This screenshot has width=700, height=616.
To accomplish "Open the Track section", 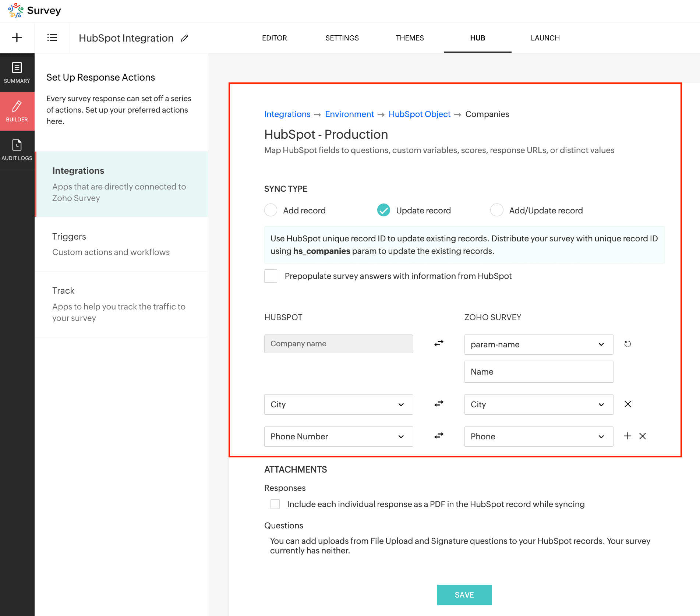I will click(x=121, y=304).
